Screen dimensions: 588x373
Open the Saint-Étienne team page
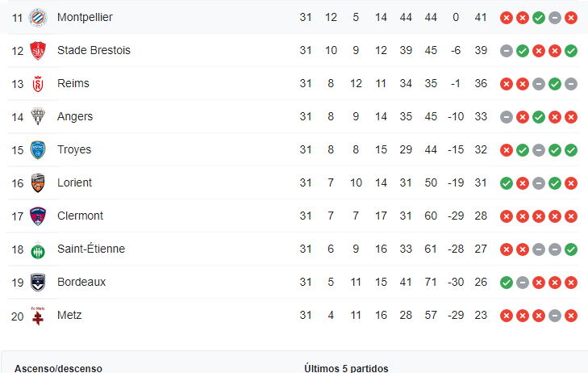point(91,249)
